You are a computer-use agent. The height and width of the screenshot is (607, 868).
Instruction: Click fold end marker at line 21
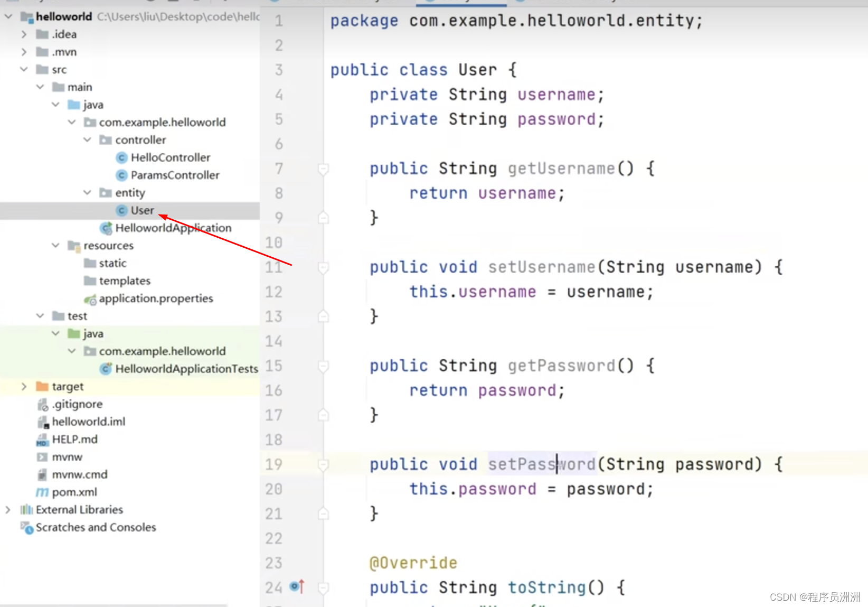[323, 513]
